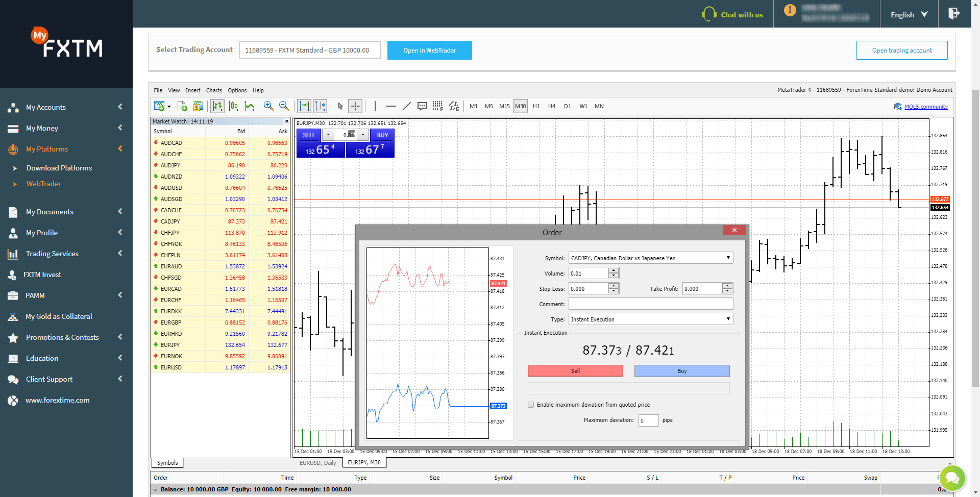Zoom in on the chart

tap(268, 106)
